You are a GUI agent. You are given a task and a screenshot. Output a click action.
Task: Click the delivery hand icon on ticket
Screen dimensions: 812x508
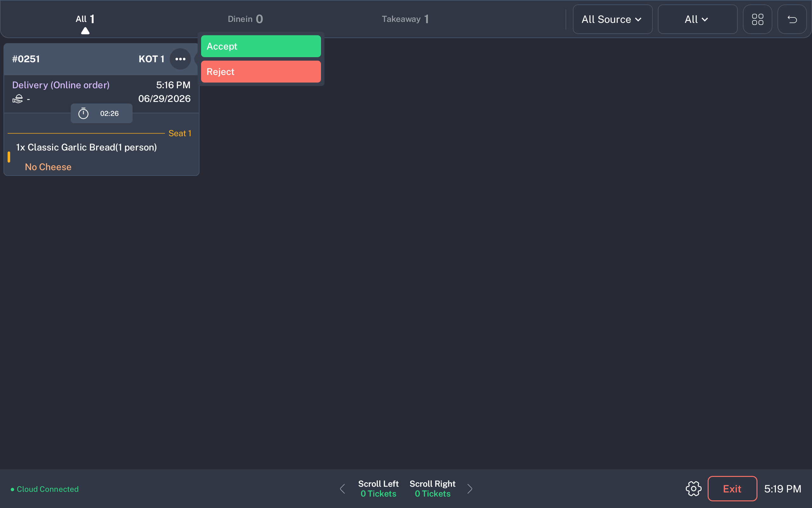[x=18, y=99]
